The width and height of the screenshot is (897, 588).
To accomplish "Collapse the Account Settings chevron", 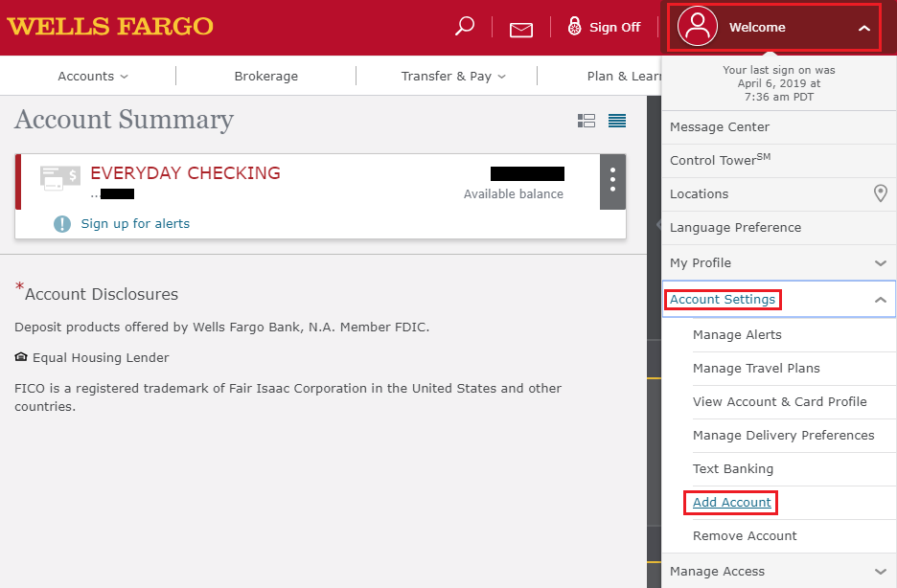I will click(881, 300).
